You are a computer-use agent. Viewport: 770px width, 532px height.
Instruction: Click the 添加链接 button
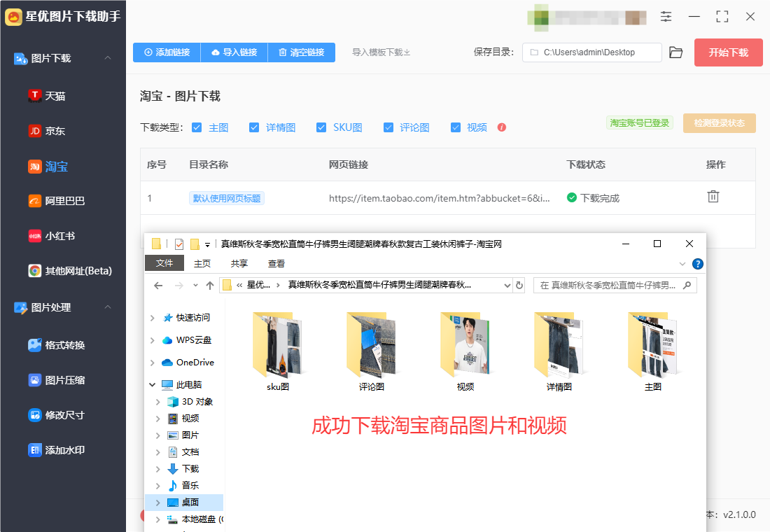click(x=167, y=52)
